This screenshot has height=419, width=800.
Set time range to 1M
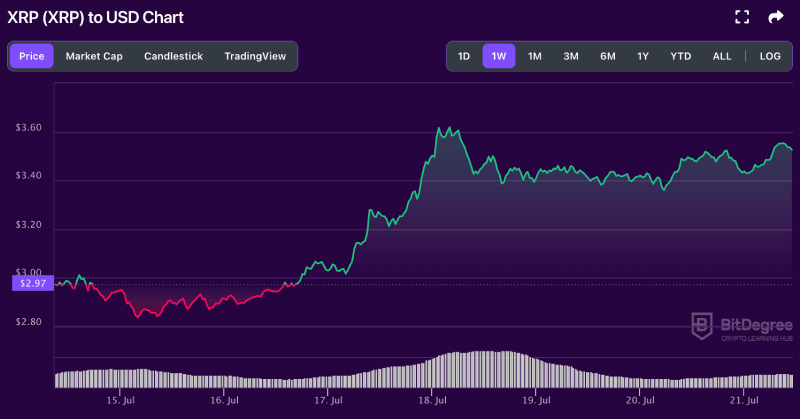pos(535,56)
